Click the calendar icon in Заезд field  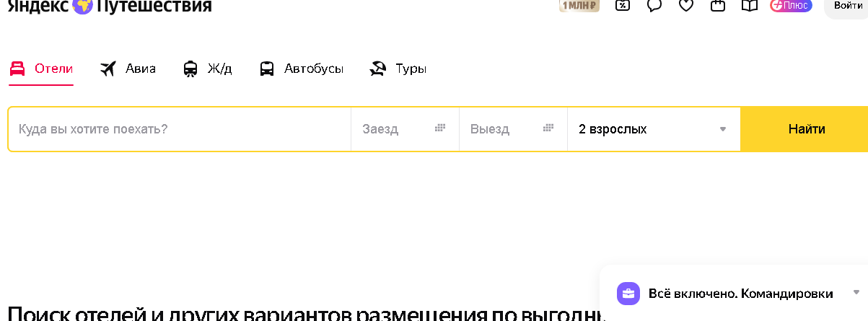click(x=440, y=128)
